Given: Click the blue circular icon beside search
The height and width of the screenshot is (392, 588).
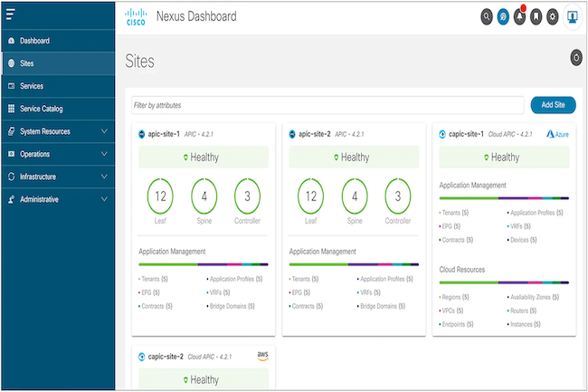Looking at the screenshot, I should (x=503, y=17).
